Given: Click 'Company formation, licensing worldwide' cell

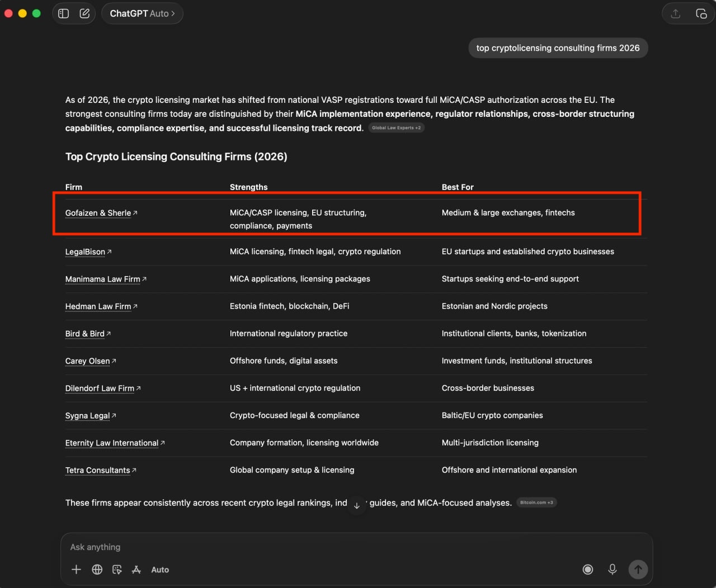Looking at the screenshot, I should (304, 443).
